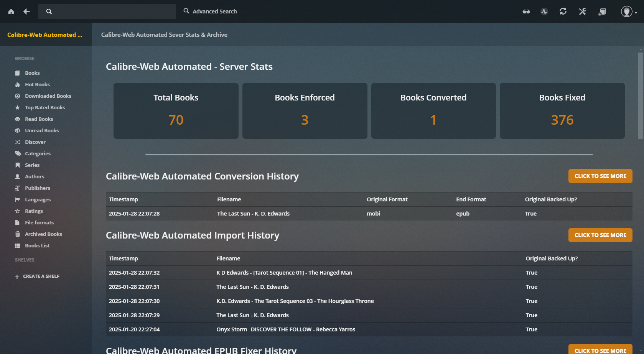Click the 'mobi' original format cell
Viewport: 644px width, 354px height.
[373, 214]
